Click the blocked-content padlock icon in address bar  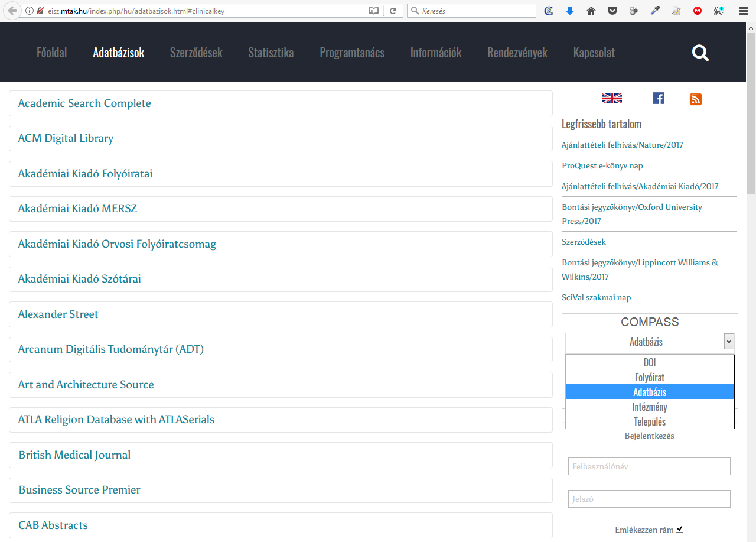pyautogui.click(x=40, y=11)
